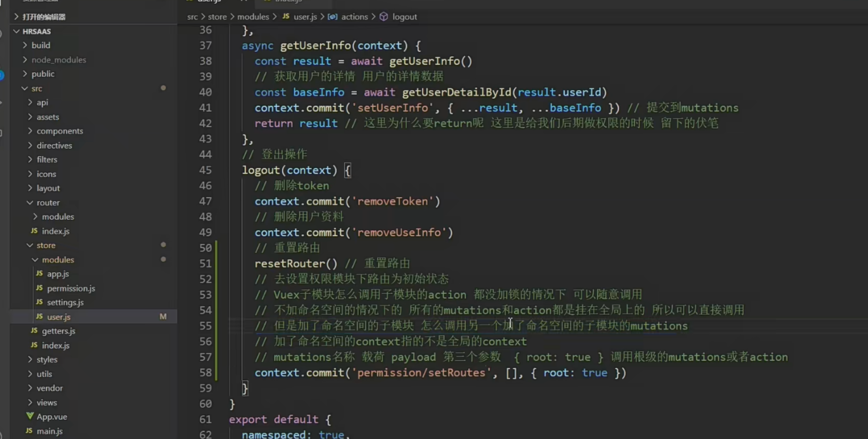Expand the layout folder
This screenshot has height=439, width=868.
click(48, 188)
